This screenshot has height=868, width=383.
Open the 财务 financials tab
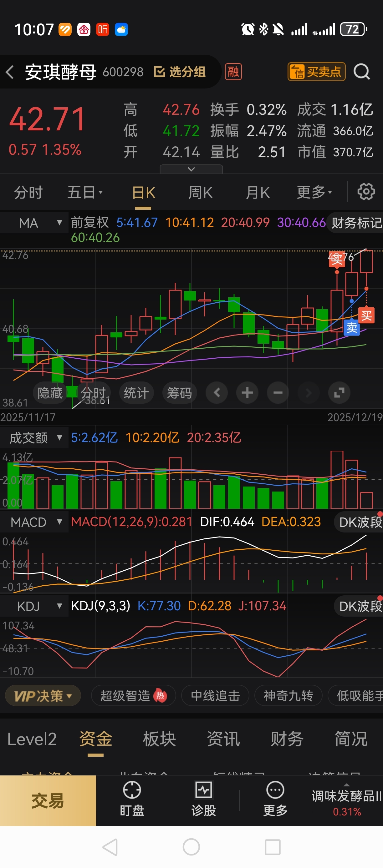(x=287, y=739)
